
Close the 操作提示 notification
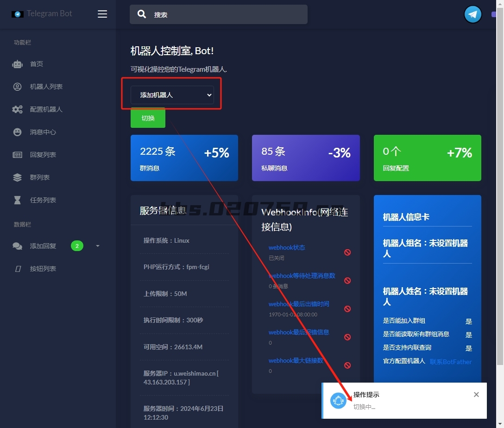point(476,395)
